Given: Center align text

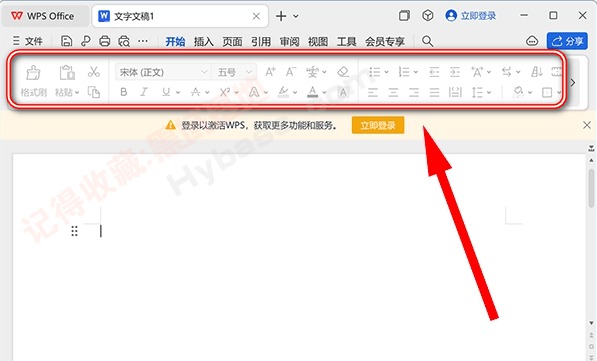Looking at the screenshot, I should [x=393, y=92].
